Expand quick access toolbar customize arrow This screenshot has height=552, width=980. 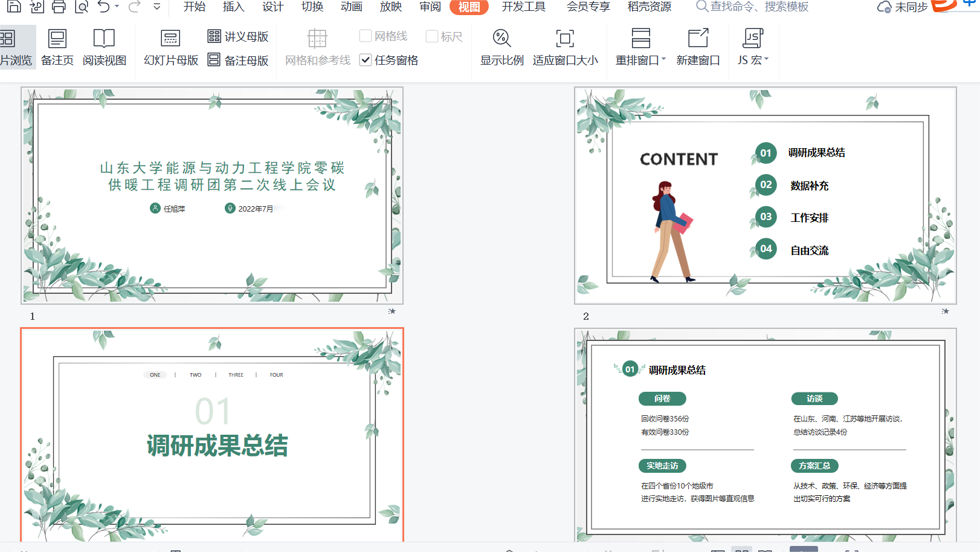click(x=156, y=7)
